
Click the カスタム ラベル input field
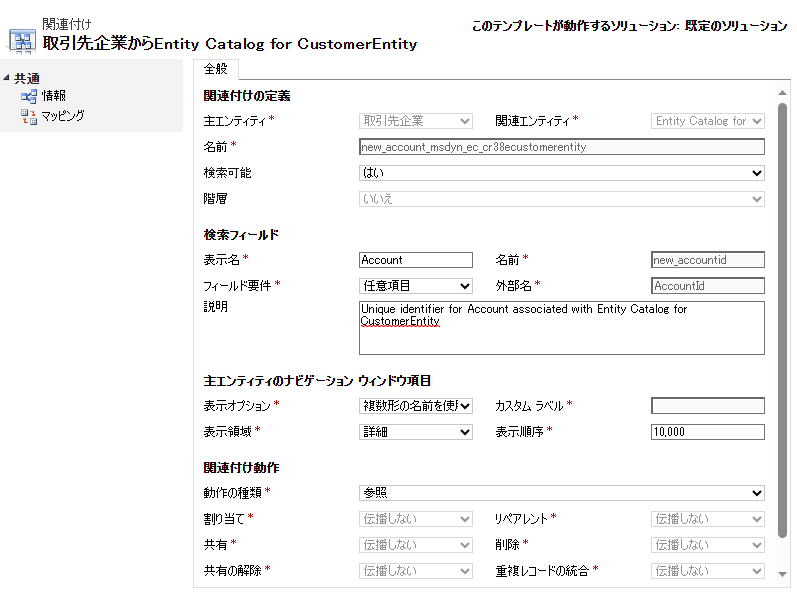708,406
